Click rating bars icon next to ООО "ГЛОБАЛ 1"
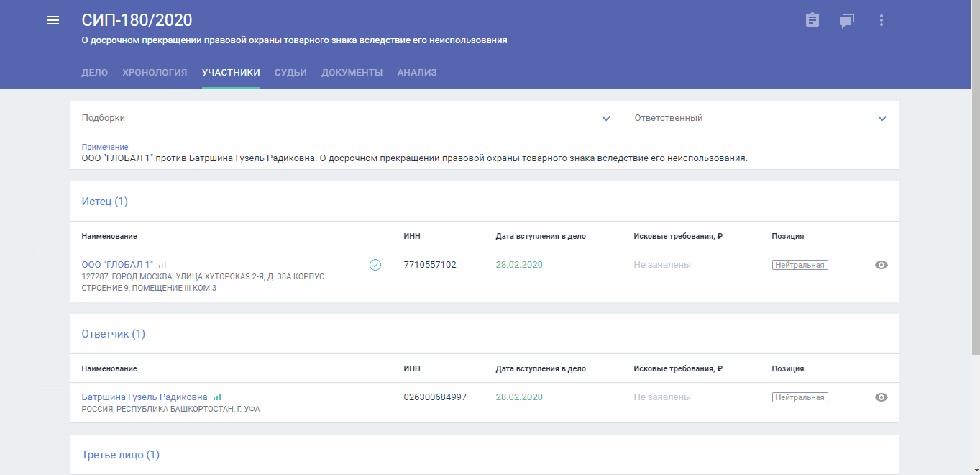Viewport: 980px width, 475px height. [162, 265]
